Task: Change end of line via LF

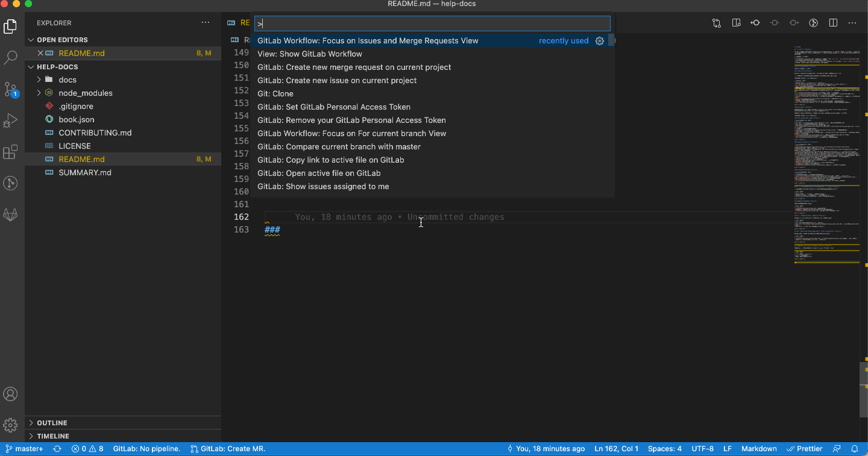Action: [x=728, y=449]
